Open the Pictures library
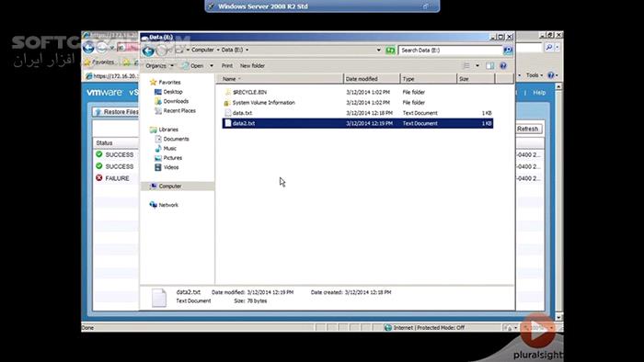This screenshot has width=644, height=362. point(168,158)
